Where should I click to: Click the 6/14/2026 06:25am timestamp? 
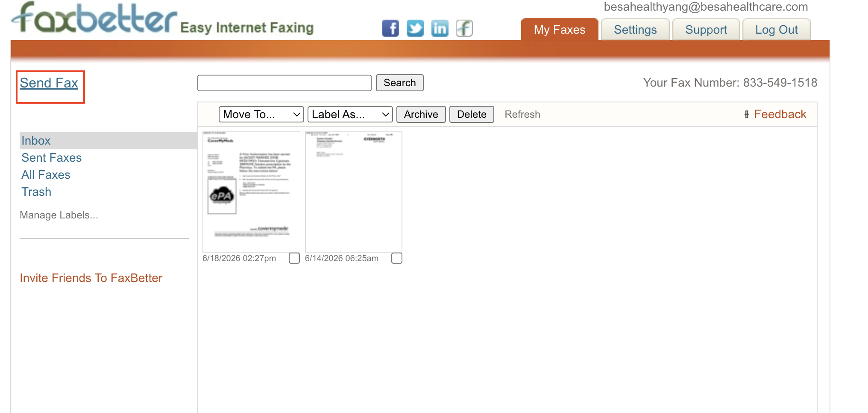[x=342, y=258]
